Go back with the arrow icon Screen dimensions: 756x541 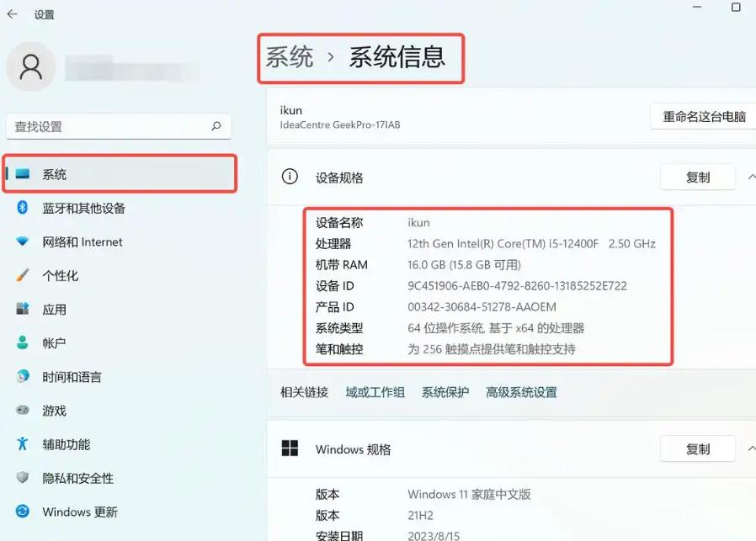(12, 14)
